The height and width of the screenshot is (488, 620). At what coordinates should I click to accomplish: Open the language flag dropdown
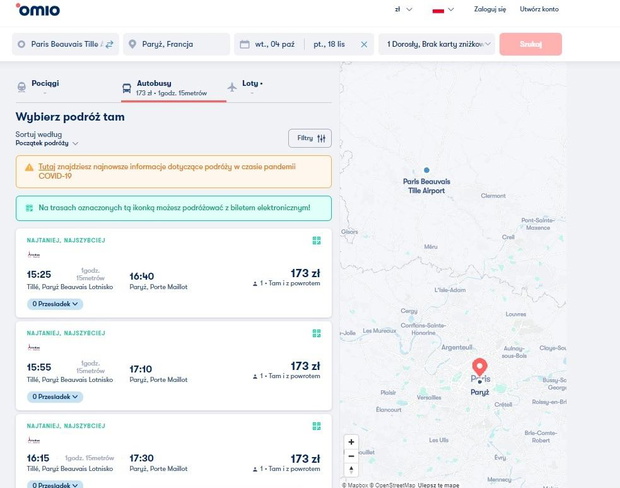[443, 9]
